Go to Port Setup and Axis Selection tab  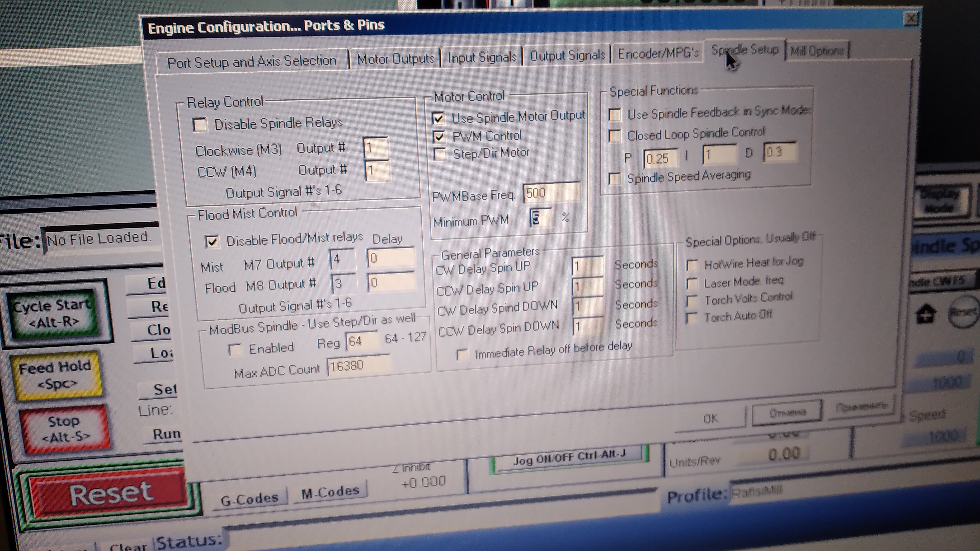pos(252,62)
